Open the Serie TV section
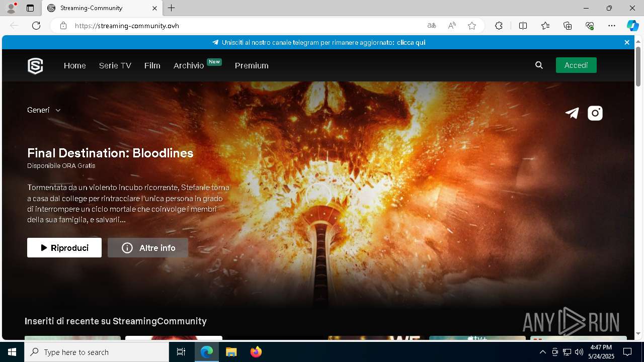The width and height of the screenshot is (644, 362). [x=115, y=65]
